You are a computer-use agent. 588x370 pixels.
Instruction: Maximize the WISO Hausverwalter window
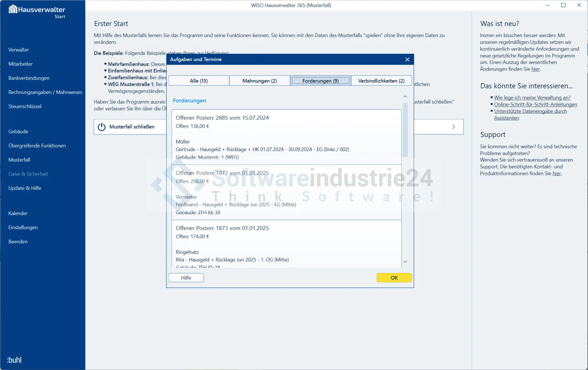pos(563,5)
